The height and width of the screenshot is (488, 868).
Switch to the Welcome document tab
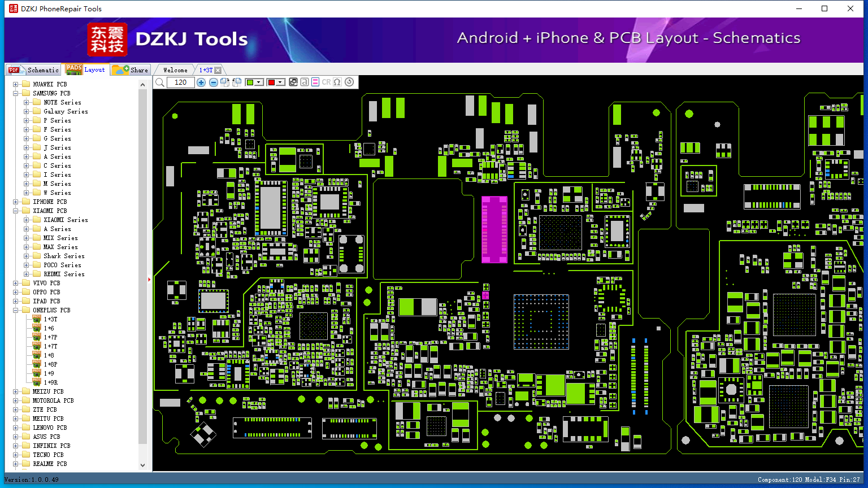tap(175, 70)
